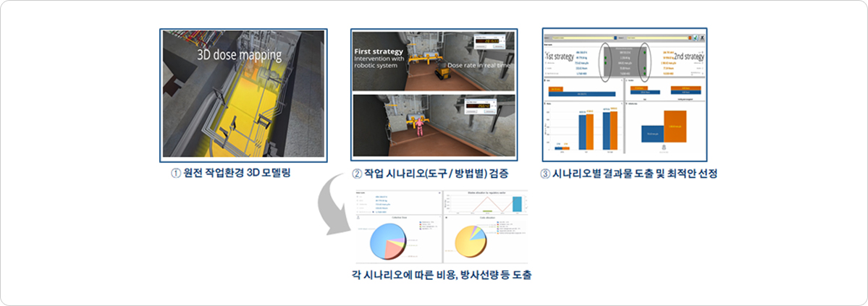This screenshot has width=868, height=306.
Task: Click the blue bar in the line chart panel
Action: pos(517,203)
